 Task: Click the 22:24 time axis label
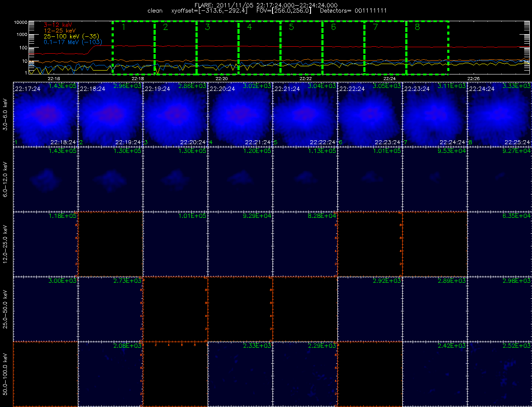coord(389,78)
